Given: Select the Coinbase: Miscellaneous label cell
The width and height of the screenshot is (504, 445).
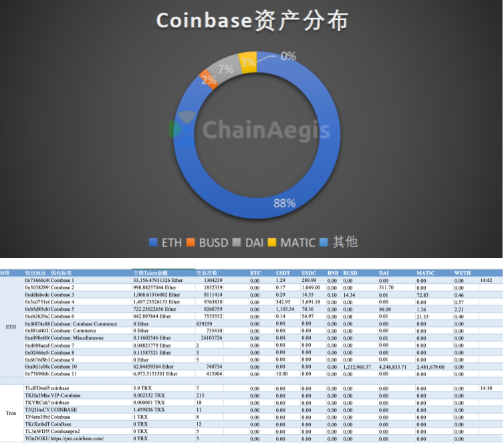Looking at the screenshot, I should 91,338.
